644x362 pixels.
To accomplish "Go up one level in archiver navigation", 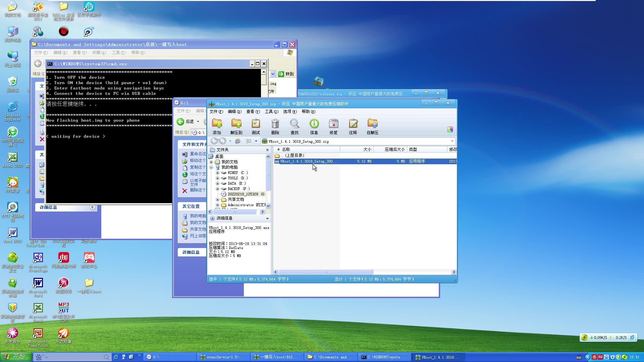I will point(238,141).
